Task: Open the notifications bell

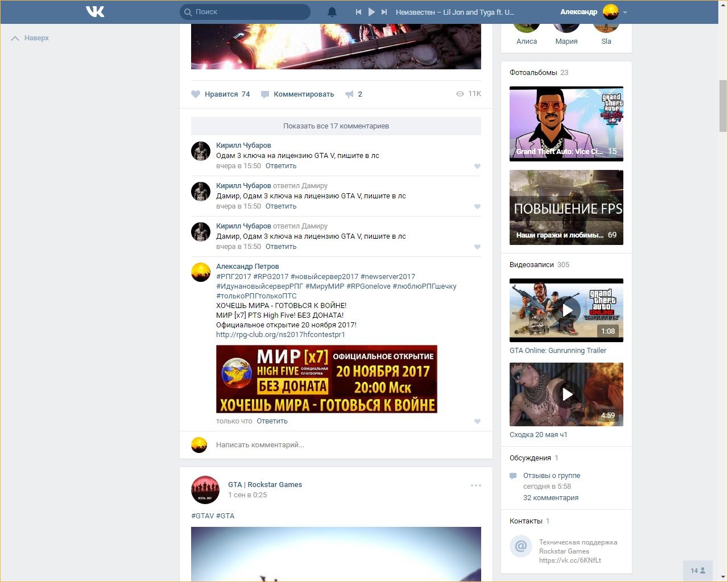Action: click(332, 12)
